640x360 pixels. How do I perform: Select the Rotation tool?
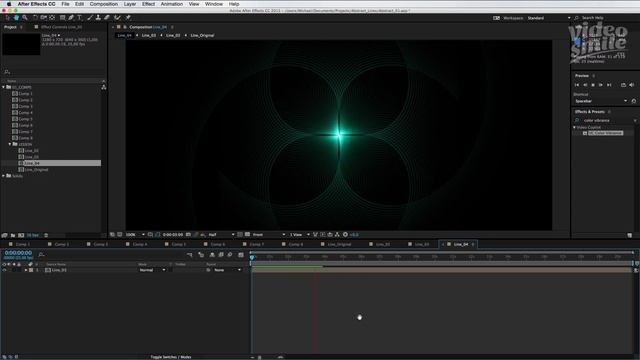[x=36, y=18]
